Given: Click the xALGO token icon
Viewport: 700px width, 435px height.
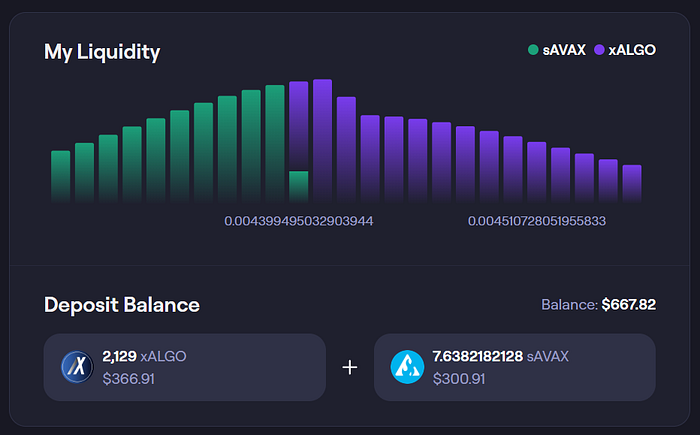Looking at the screenshot, I should click(77, 367).
